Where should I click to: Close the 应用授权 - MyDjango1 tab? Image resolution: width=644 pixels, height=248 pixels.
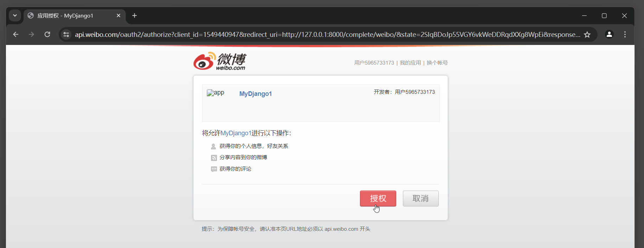point(119,15)
